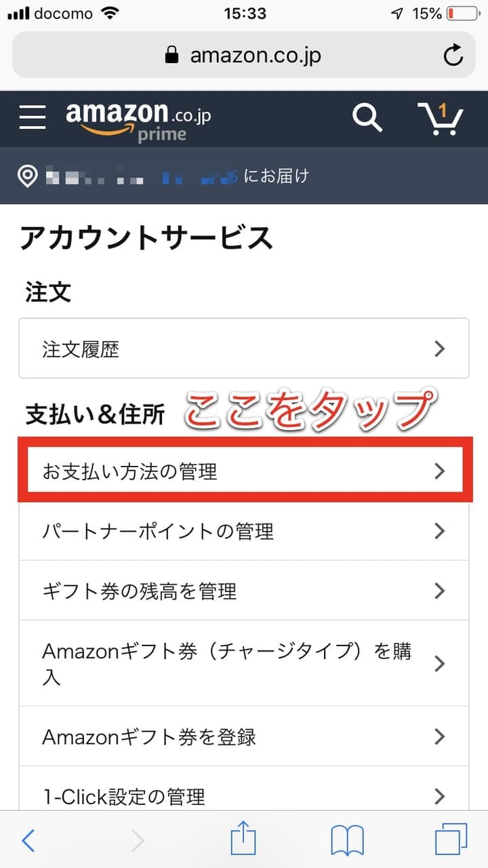The height and width of the screenshot is (868, 488).
Task: Tap the chevron on 1-Click設定の管理 row
Action: (440, 795)
